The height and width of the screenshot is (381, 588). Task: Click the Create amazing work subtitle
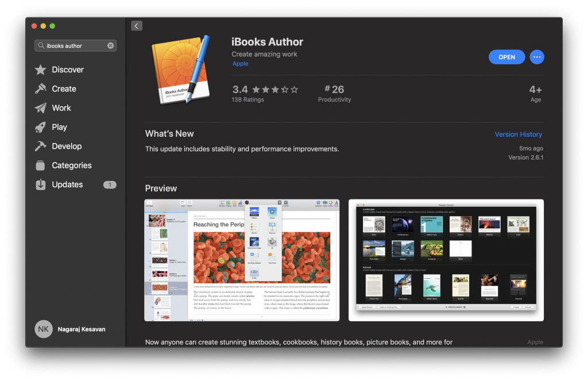[x=264, y=54]
